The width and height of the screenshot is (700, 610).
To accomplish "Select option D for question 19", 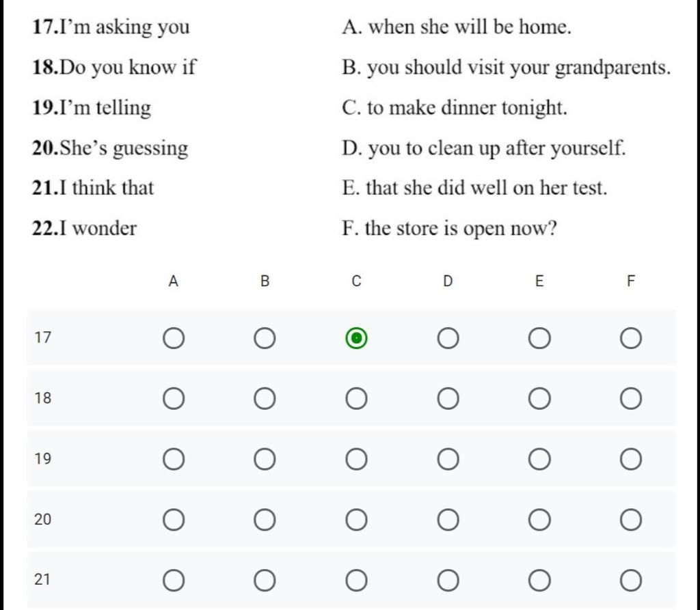I will pos(448,460).
